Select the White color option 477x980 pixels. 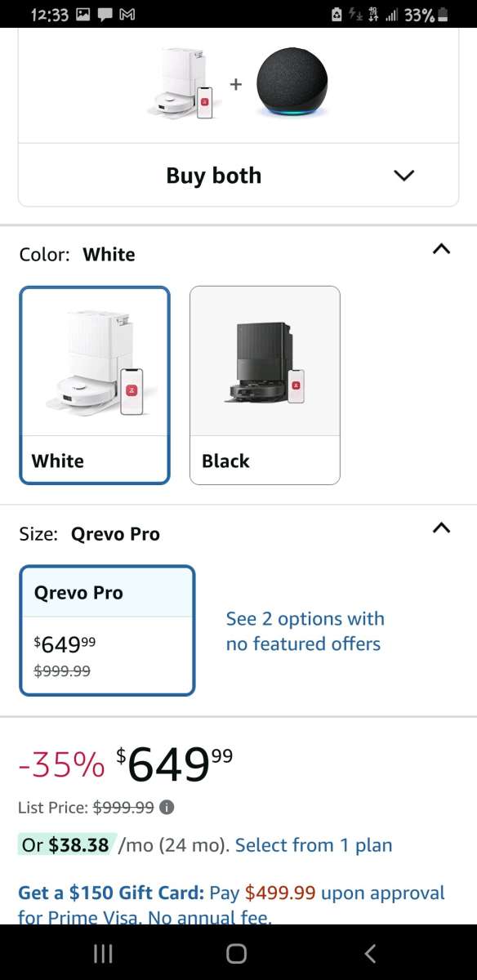pos(94,384)
